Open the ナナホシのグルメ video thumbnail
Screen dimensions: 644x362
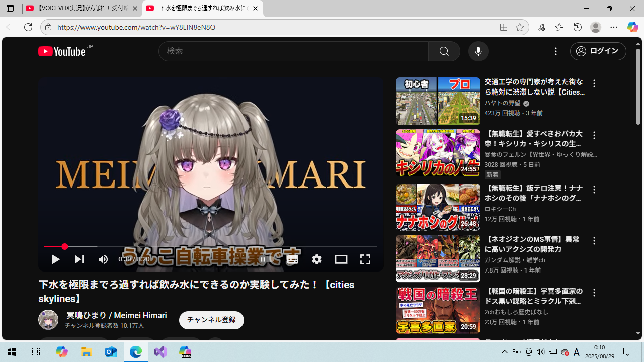[438, 207]
